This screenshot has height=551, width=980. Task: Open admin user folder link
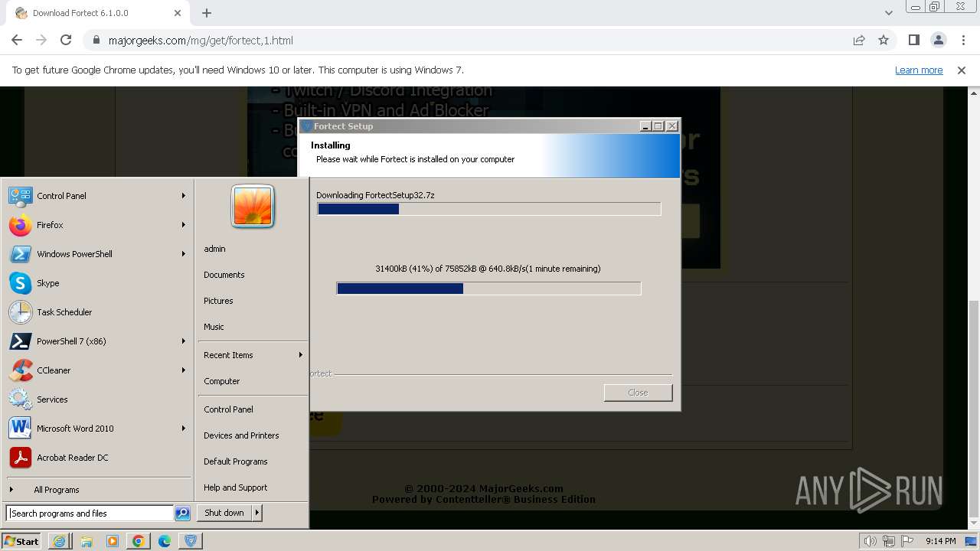[x=214, y=249]
